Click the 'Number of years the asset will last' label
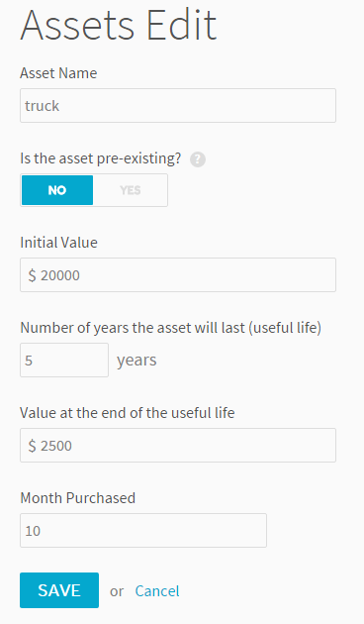The image size is (364, 624). point(170,328)
